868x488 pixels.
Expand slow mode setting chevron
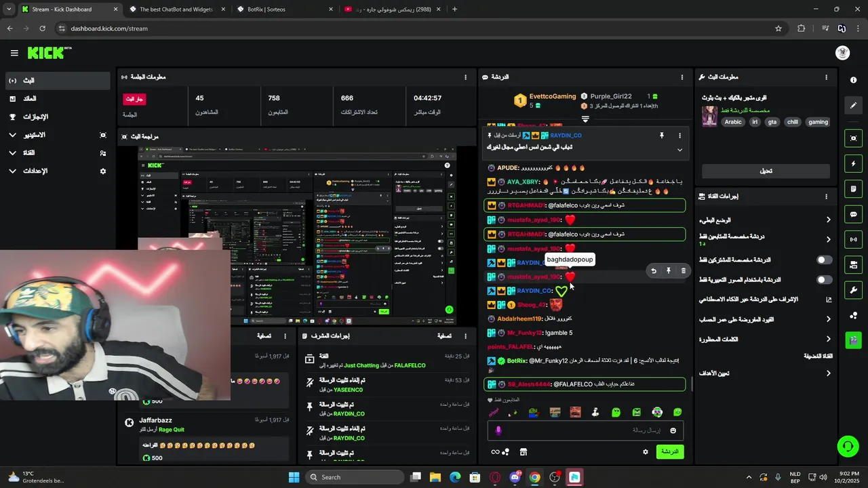click(x=828, y=220)
